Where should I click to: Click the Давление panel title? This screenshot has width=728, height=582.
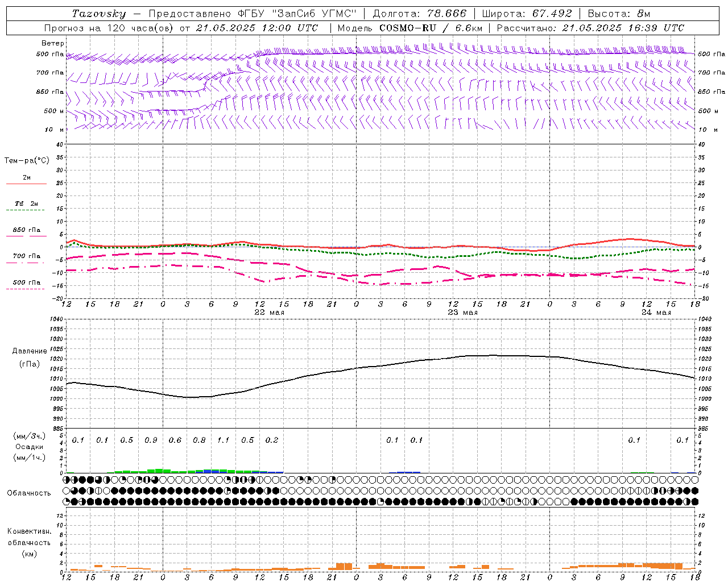point(30,351)
